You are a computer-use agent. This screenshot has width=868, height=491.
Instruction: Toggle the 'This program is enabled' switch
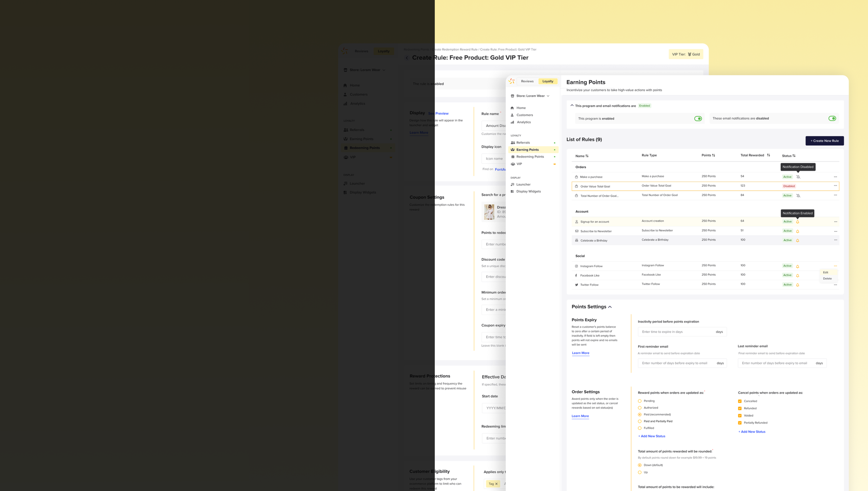point(698,119)
